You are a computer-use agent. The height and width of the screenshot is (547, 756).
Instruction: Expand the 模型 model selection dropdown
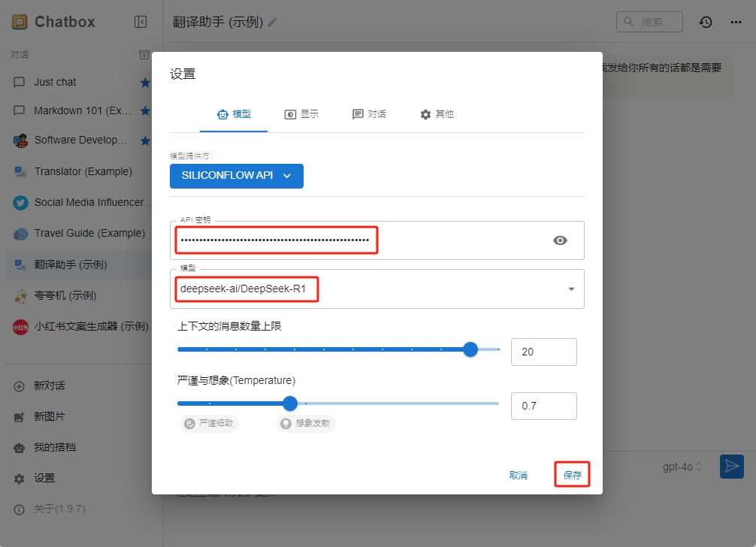point(570,288)
